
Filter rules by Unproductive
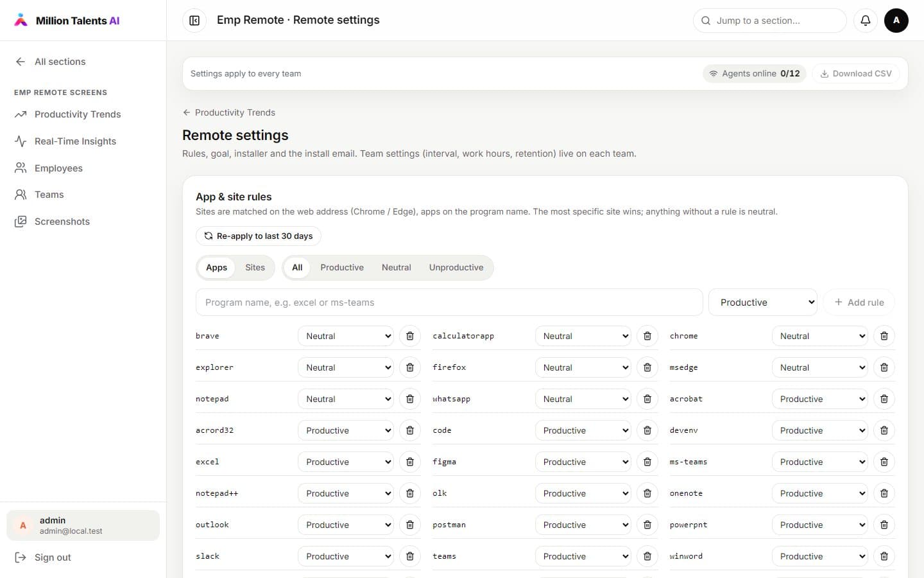coord(456,268)
